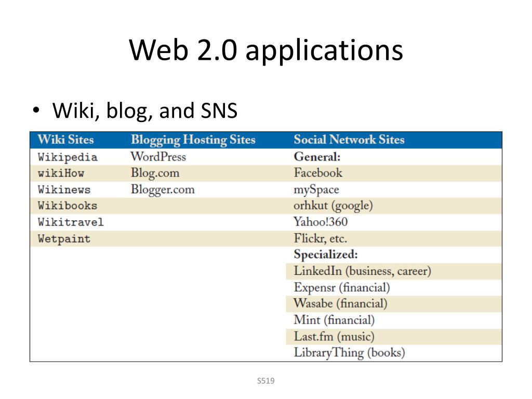Select the bullet text 'Wiki, blog, and SNS'
Image resolution: width=532 pixels, height=399 pixels.
tap(145, 111)
